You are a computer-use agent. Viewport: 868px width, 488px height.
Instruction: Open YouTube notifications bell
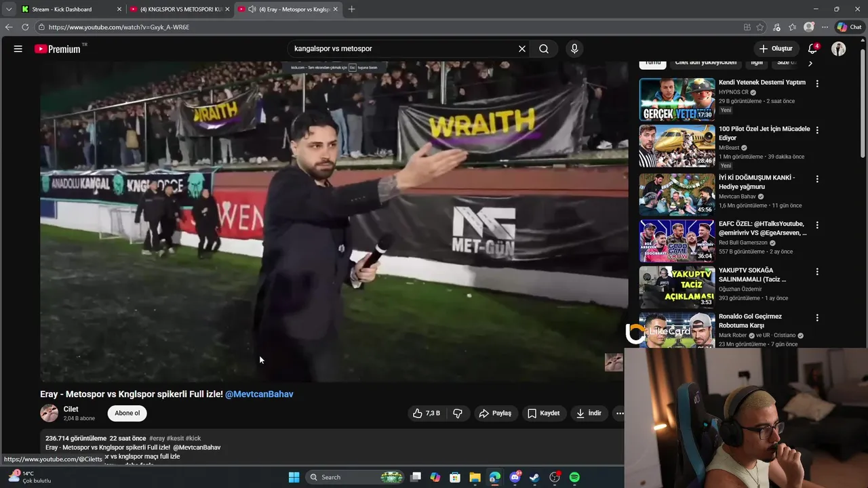pos(812,49)
